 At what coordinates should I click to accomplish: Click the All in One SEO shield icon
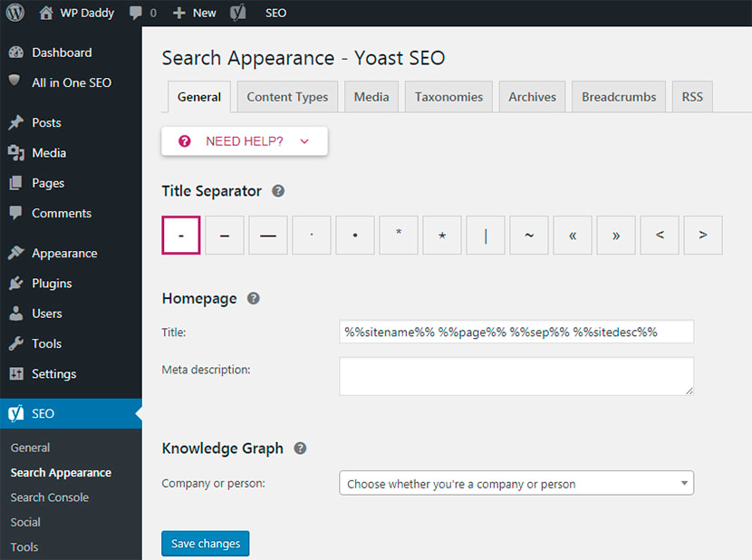14,80
